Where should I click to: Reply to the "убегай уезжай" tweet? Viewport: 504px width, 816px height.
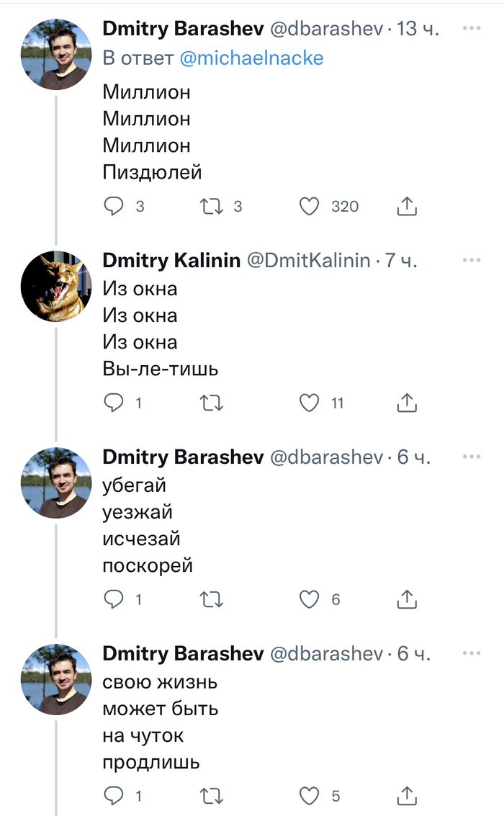[114, 599]
